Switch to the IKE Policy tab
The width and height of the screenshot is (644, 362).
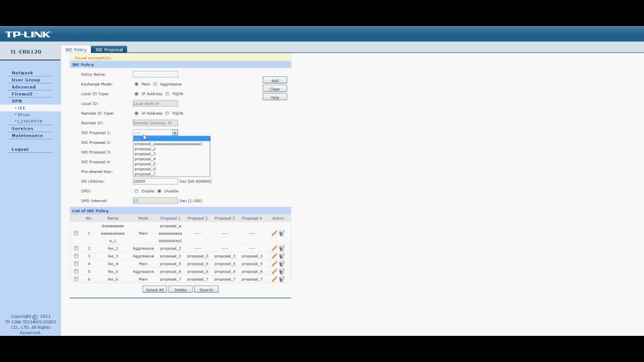pos(76,50)
